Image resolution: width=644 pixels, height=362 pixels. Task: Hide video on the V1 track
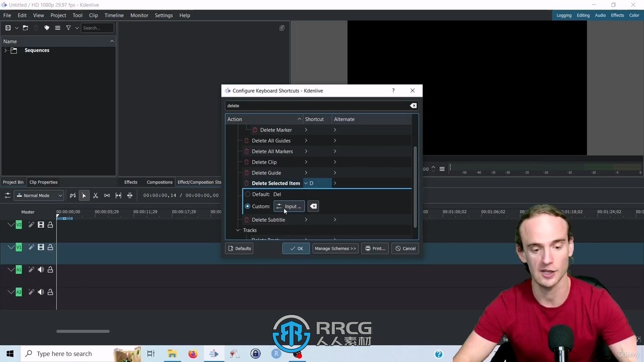41,247
